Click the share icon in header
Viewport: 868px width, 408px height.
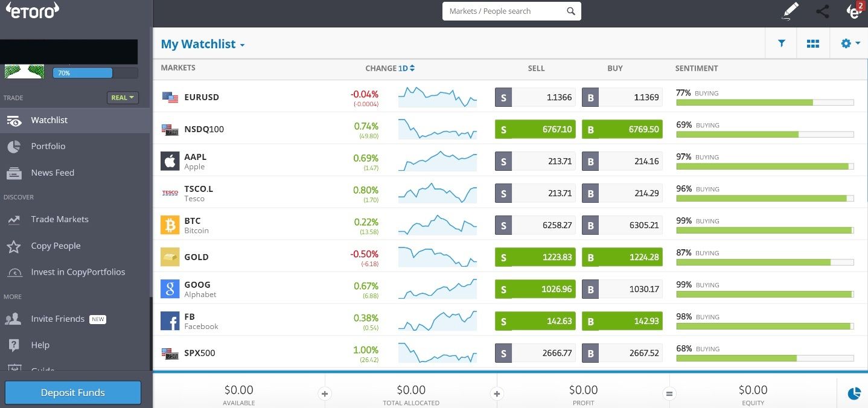822,11
